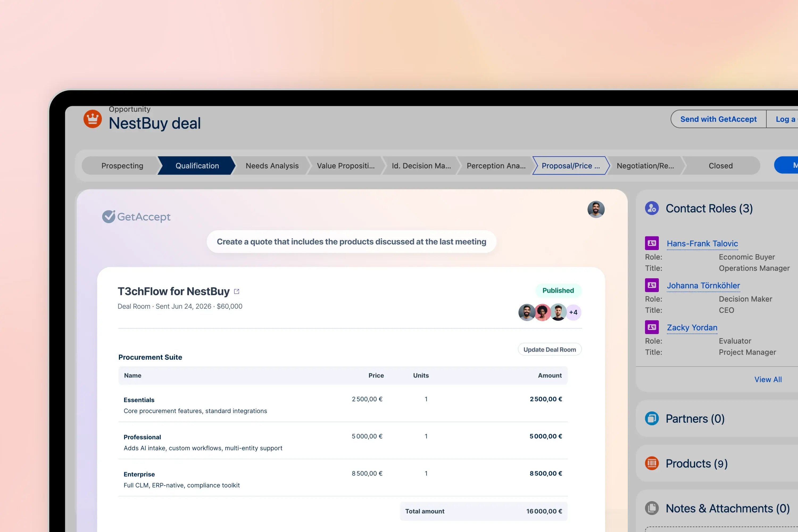Click the Procurement Suite heading
Screen dimensions: 798x532
(150, 357)
